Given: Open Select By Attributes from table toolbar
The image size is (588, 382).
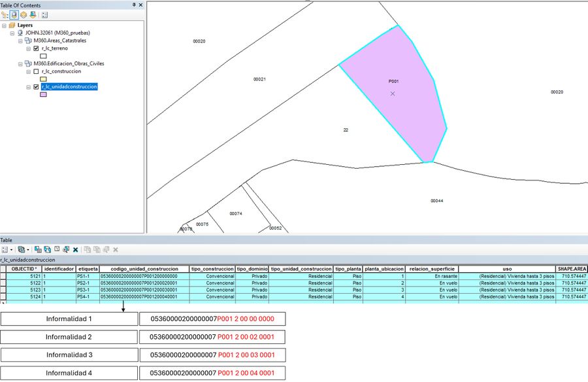Looking at the screenshot, I should (38, 249).
